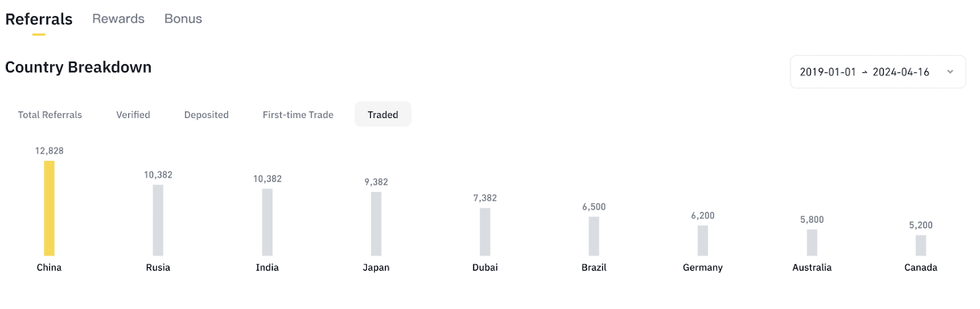Click the Dubai bar in chart
Image resolution: width=980 pixels, height=309 pixels.
coord(485,232)
